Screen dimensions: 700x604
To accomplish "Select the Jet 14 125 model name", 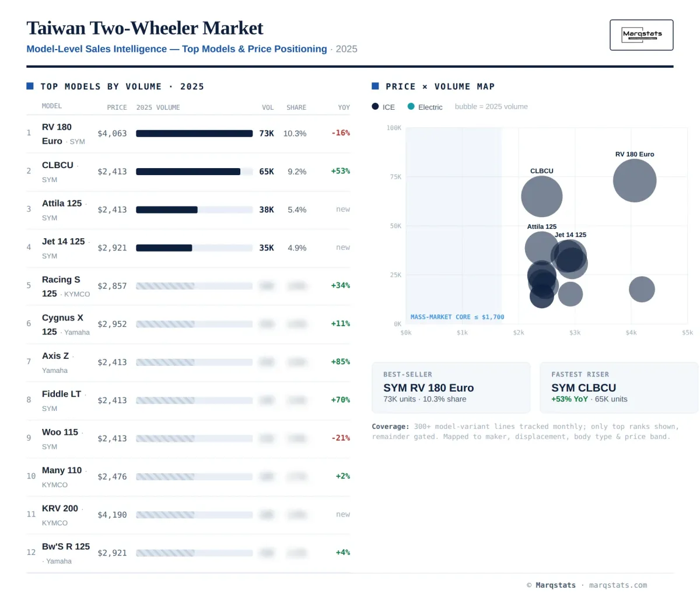I will tap(64, 241).
